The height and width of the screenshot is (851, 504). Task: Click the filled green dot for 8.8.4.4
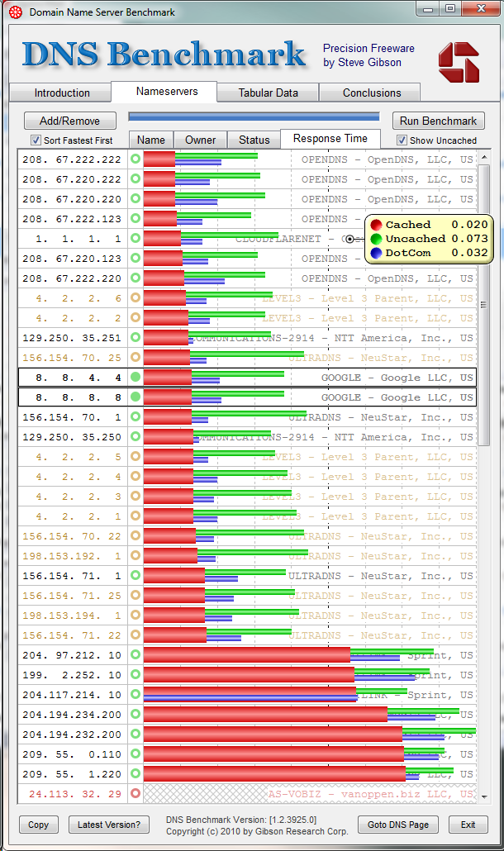point(135,377)
